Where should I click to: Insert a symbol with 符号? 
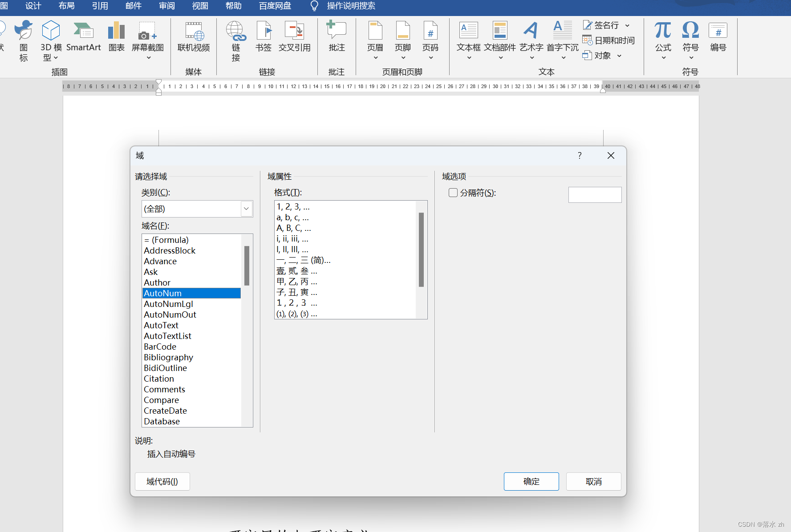[x=691, y=41]
